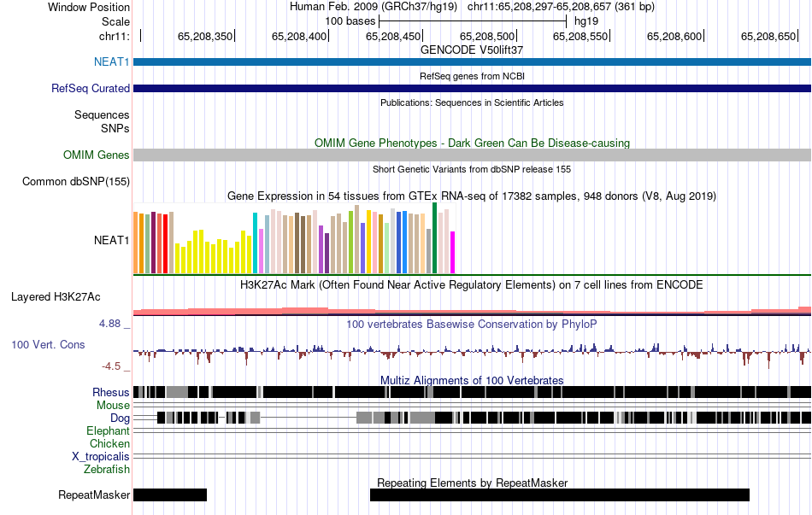This screenshot has height=515, width=812.
Task: Click the tall dark green GTEx bar
Action: point(434,238)
